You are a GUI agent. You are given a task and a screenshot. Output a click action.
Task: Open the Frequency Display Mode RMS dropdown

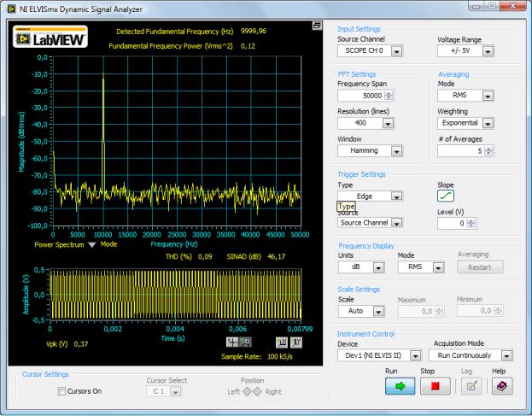421,267
